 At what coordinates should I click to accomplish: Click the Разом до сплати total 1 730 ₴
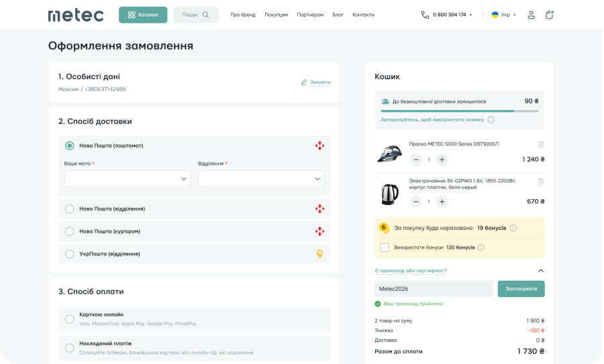pyautogui.click(x=531, y=351)
